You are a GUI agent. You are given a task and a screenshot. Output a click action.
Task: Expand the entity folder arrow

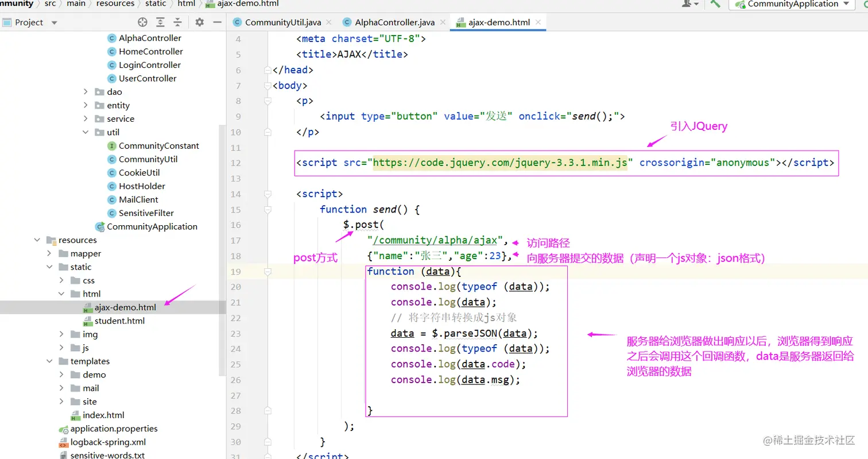[86, 105]
